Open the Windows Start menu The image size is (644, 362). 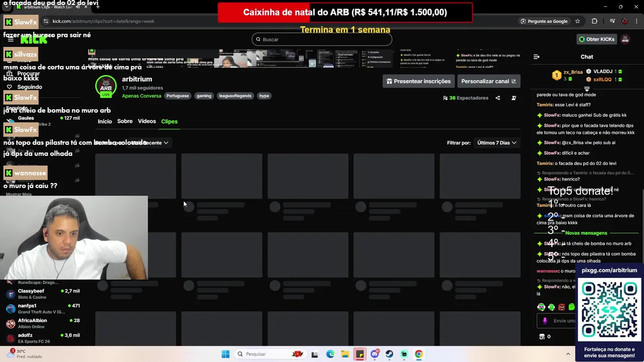pos(225,354)
